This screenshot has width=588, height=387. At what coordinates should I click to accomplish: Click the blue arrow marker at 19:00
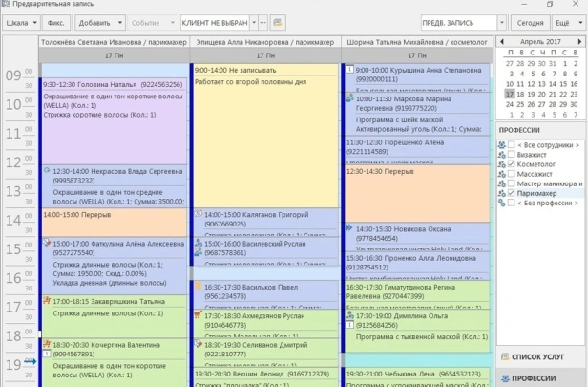point(30,361)
